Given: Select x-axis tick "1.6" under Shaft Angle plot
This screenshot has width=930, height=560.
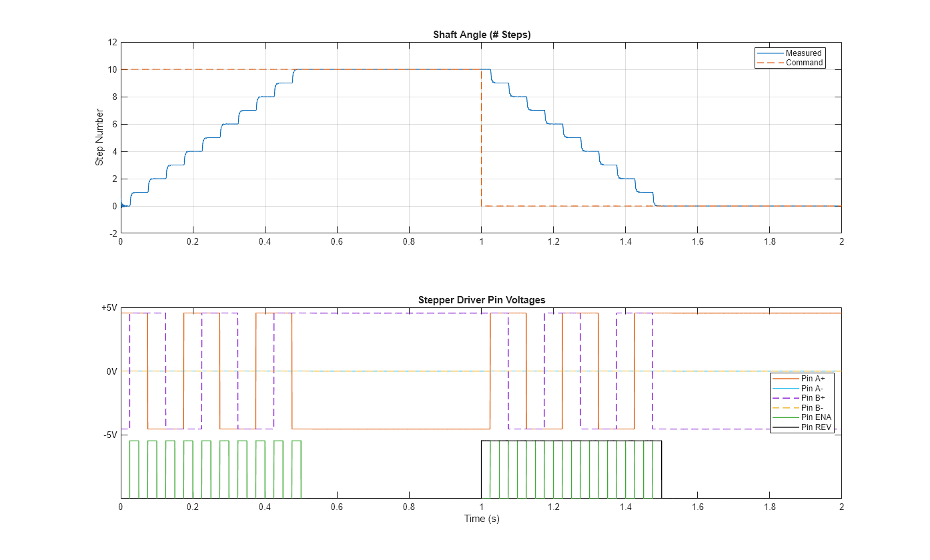Looking at the screenshot, I should tap(697, 242).
